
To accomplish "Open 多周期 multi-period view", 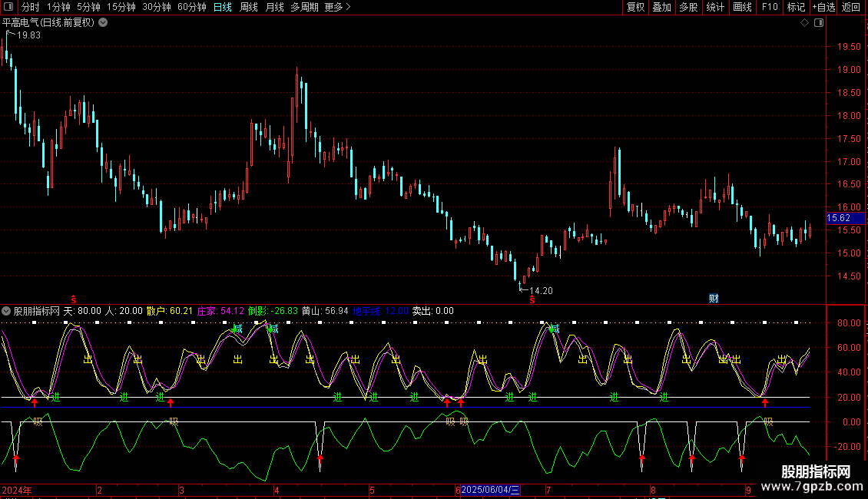I will tap(304, 7).
